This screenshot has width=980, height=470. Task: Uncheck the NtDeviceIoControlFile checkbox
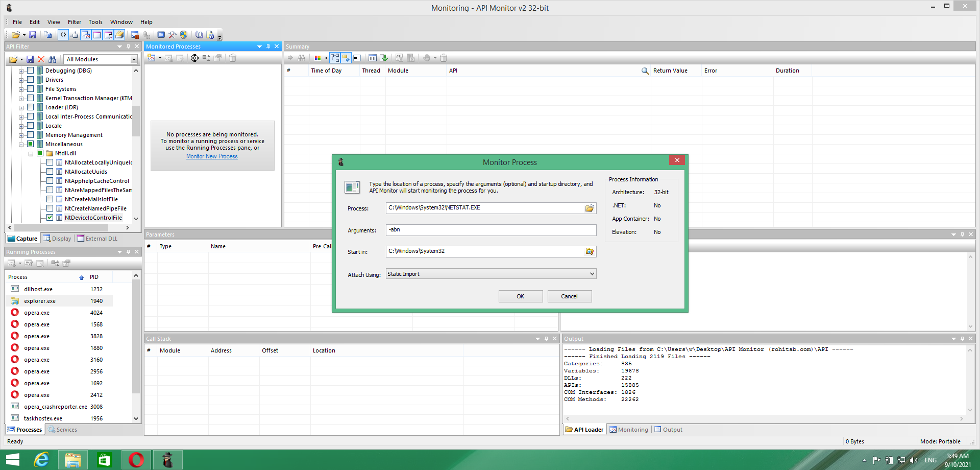[50, 218]
